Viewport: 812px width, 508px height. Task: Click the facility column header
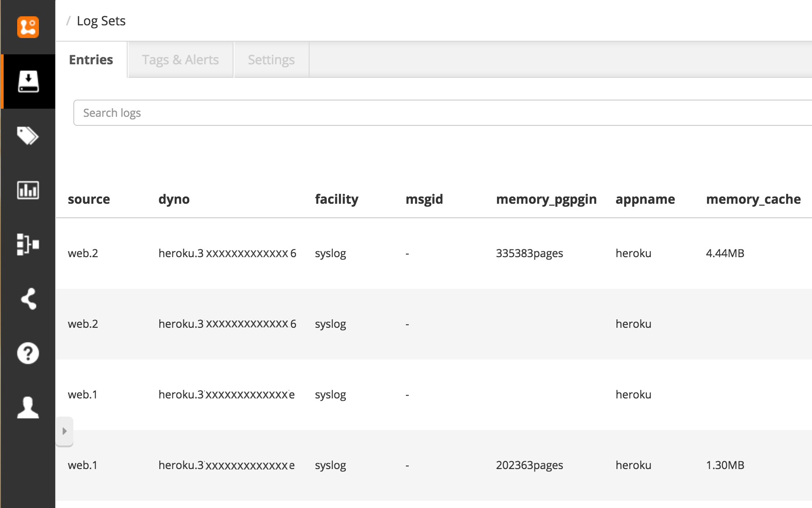(336, 199)
